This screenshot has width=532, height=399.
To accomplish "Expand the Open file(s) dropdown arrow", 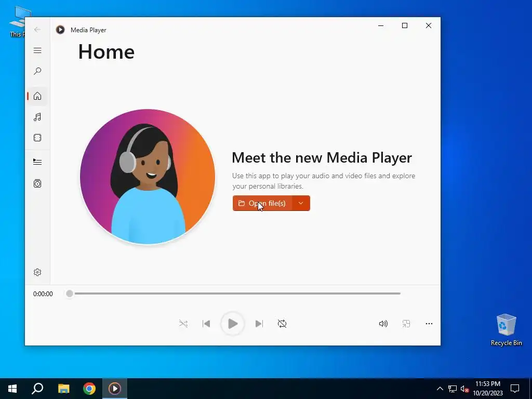I will pos(301,203).
